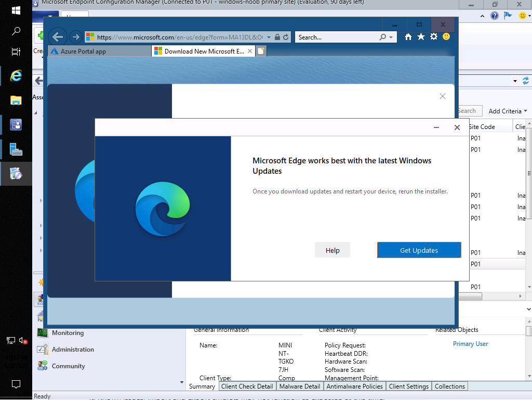Viewport: 532px width, 400px height.
Task: Open the Primary User link
Action: pyautogui.click(x=470, y=344)
